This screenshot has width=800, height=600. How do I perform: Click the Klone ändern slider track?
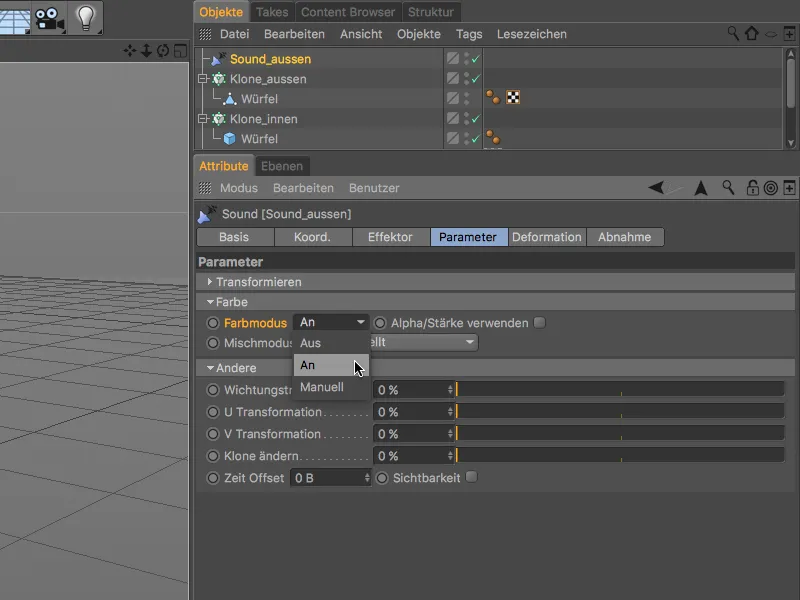pyautogui.click(x=620, y=455)
